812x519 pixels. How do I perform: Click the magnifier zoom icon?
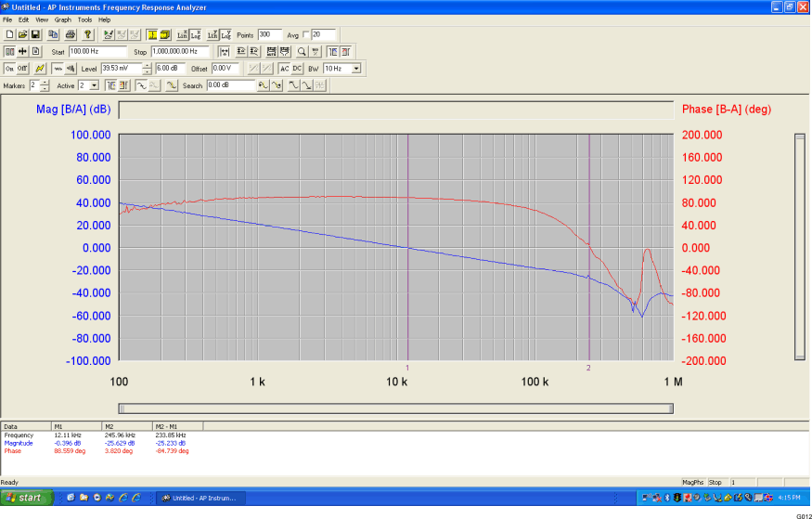[302, 52]
